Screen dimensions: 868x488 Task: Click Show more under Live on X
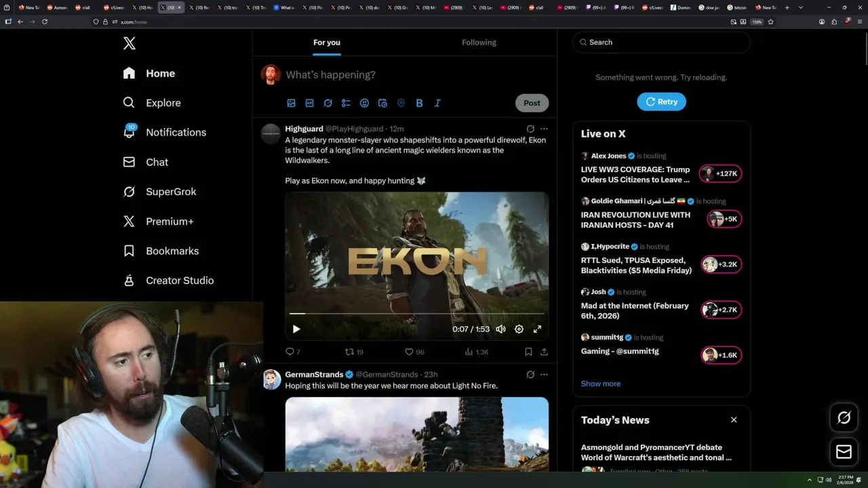point(601,384)
